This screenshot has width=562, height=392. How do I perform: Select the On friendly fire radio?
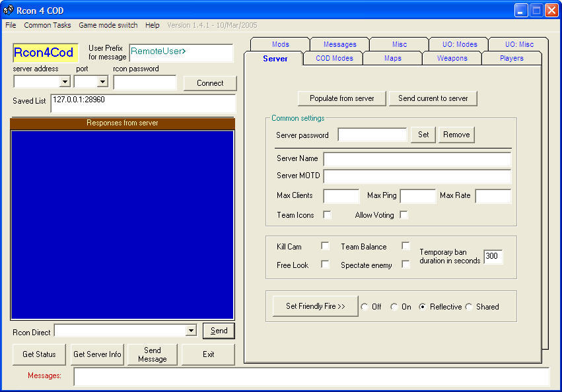394,307
